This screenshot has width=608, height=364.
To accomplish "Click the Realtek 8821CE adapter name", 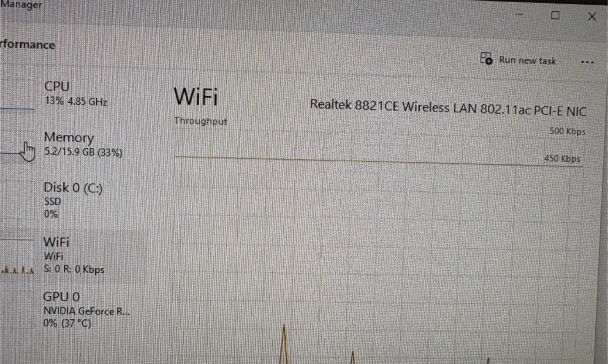I will pos(448,107).
